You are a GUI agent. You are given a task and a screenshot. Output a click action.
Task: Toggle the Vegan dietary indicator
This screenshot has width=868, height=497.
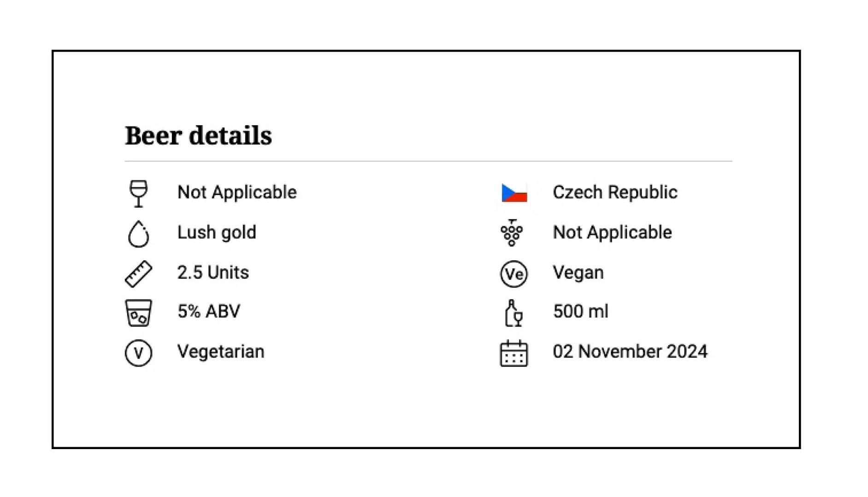[x=578, y=272]
